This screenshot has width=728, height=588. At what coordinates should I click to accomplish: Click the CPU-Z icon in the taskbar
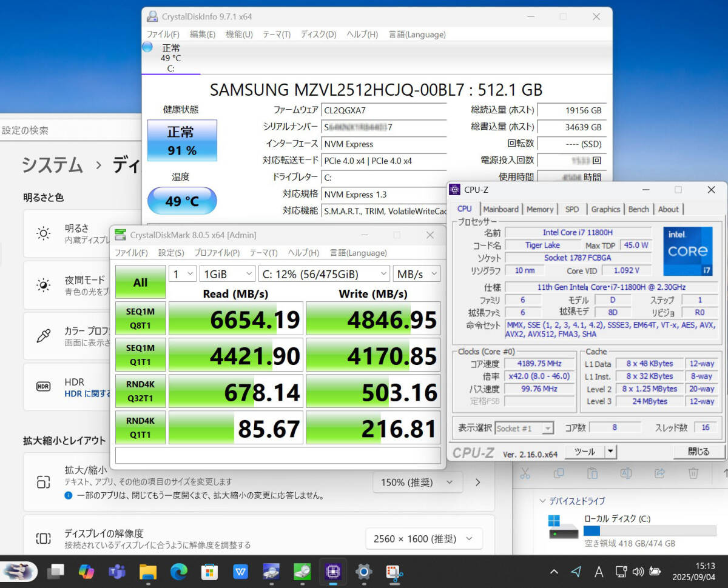pos(333,571)
